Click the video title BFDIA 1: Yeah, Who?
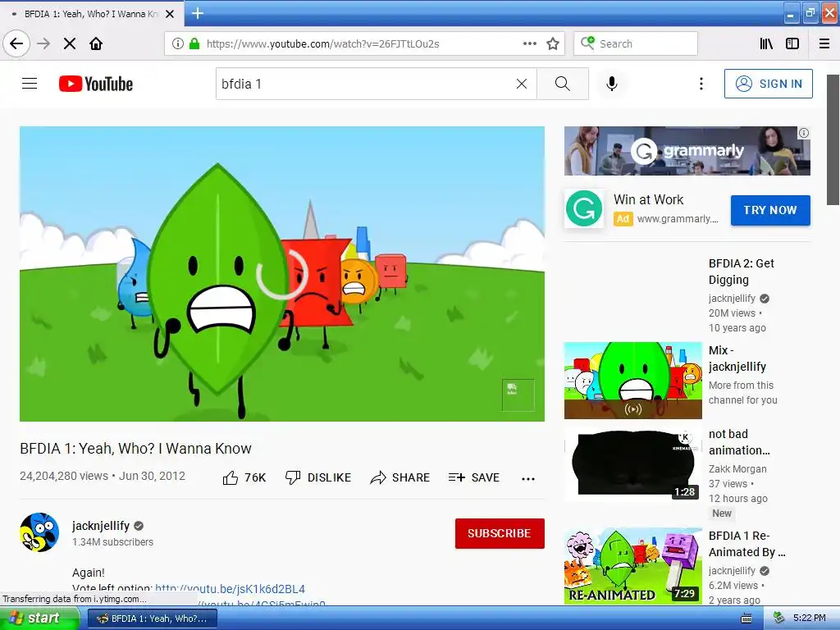The width and height of the screenshot is (840, 630). point(135,449)
